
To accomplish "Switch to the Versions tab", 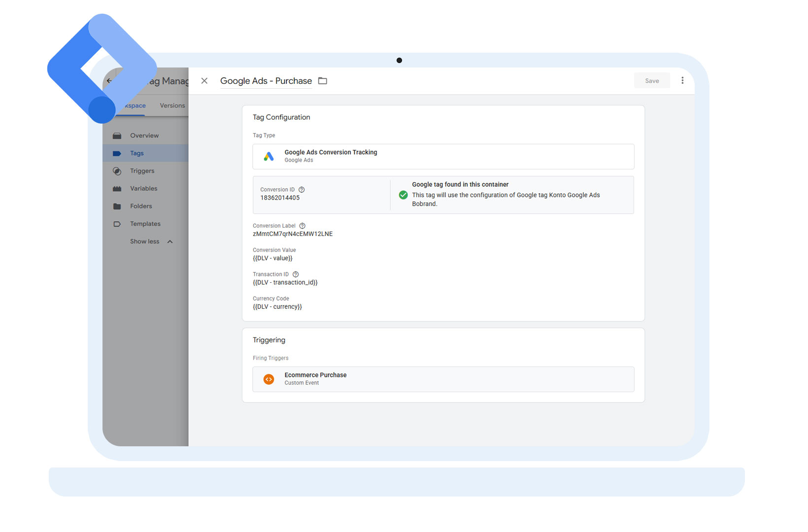I will coord(172,105).
